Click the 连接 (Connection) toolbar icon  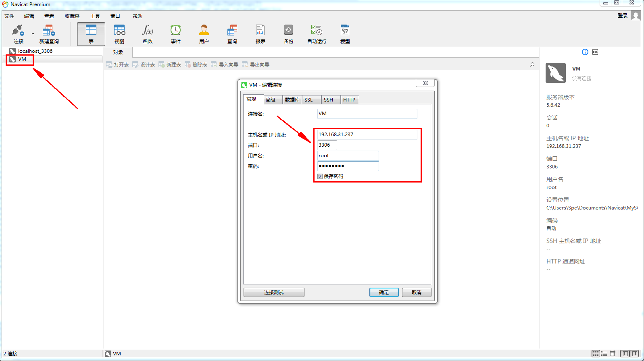(x=18, y=34)
